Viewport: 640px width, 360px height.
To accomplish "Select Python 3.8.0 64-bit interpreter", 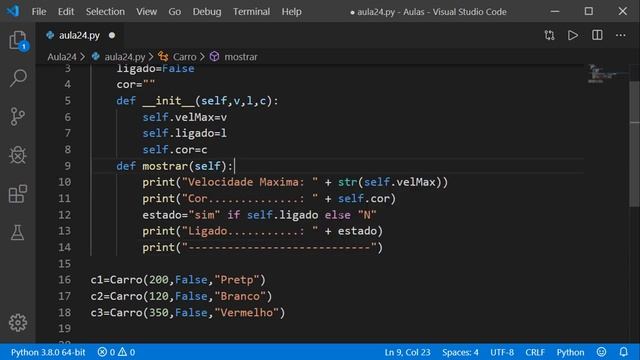I will pos(48,352).
